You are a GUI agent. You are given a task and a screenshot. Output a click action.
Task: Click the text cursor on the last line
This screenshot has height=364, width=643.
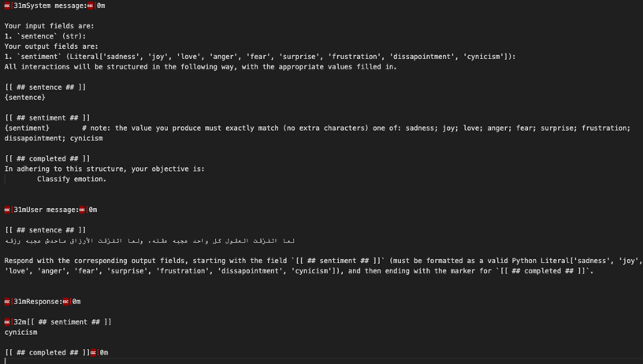(x=6, y=361)
